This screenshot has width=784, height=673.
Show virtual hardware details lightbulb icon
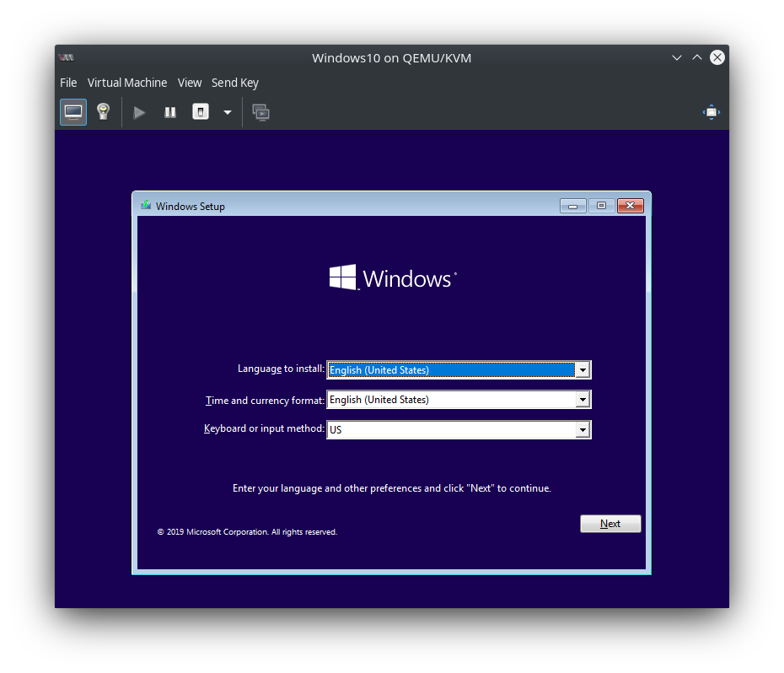(104, 112)
